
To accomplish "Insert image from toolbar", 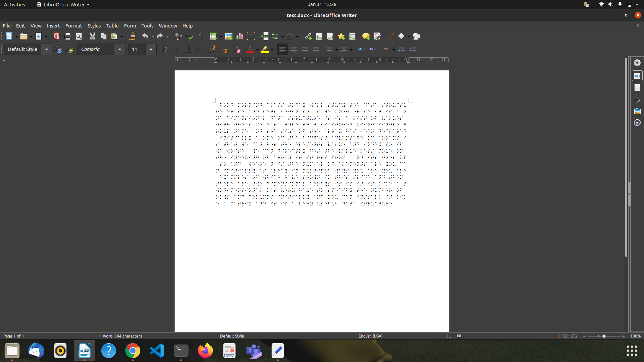I will tap(228, 36).
